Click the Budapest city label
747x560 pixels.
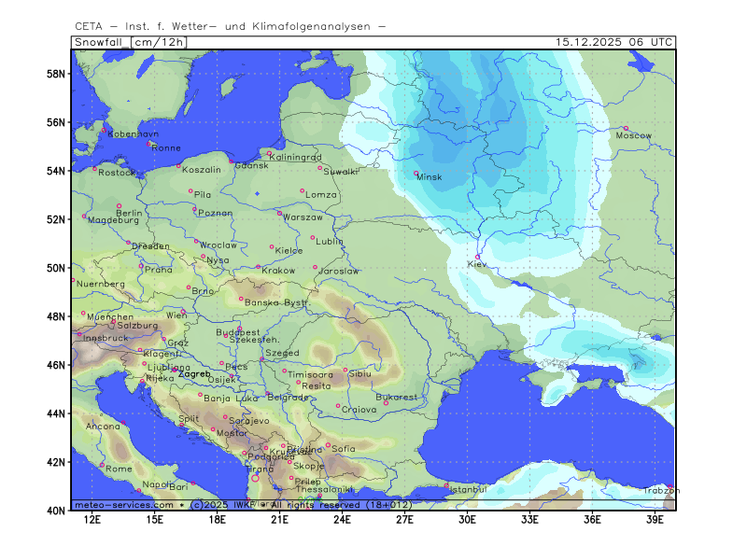click(x=237, y=332)
